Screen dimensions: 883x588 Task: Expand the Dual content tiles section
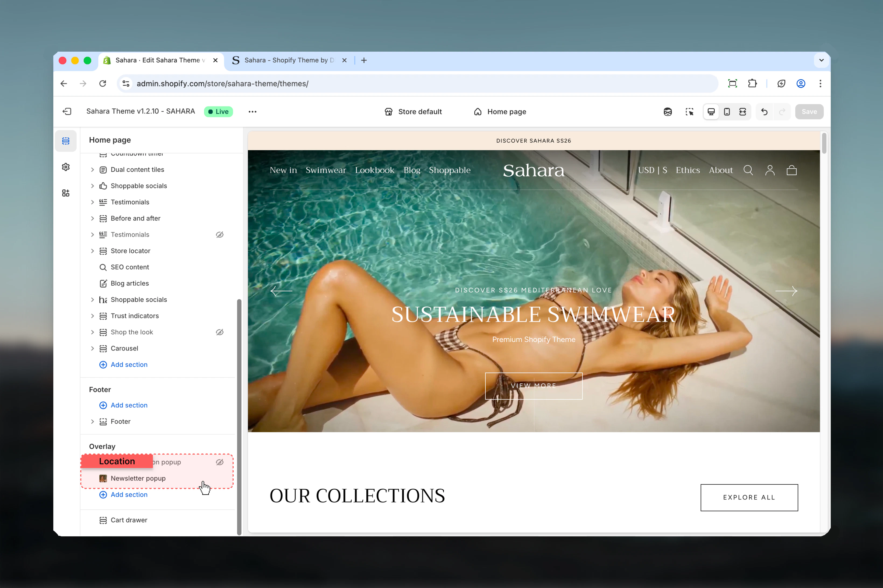click(x=92, y=170)
